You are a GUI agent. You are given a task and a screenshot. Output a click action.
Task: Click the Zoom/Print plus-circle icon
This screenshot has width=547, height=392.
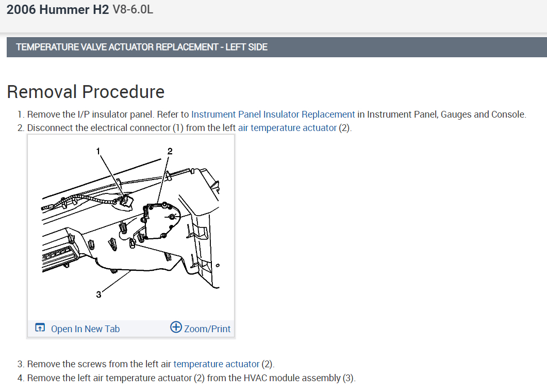pyautogui.click(x=176, y=327)
